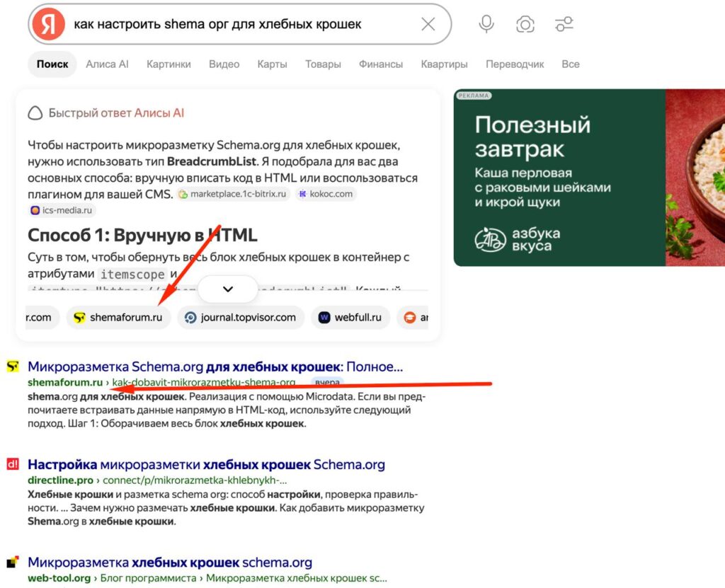
Task: Click the Азбука вкуса logo in ad
Action: (x=518, y=239)
